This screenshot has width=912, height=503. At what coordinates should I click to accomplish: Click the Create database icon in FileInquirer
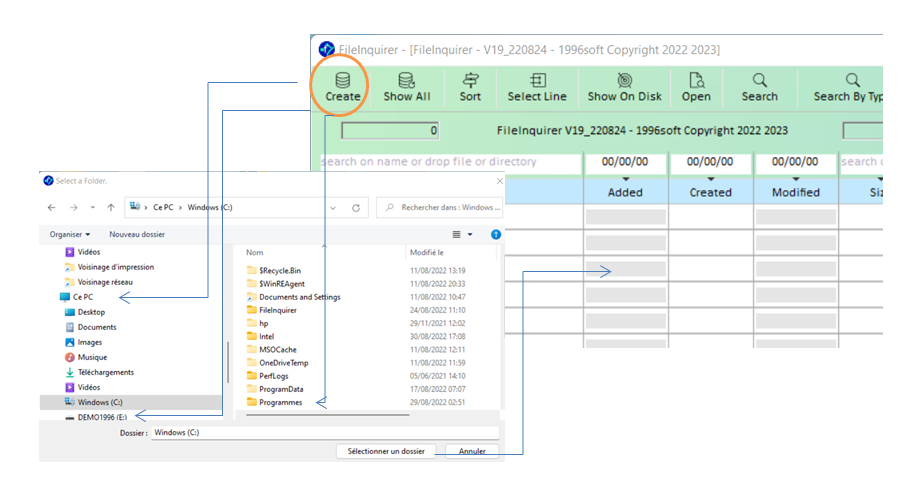tap(343, 80)
